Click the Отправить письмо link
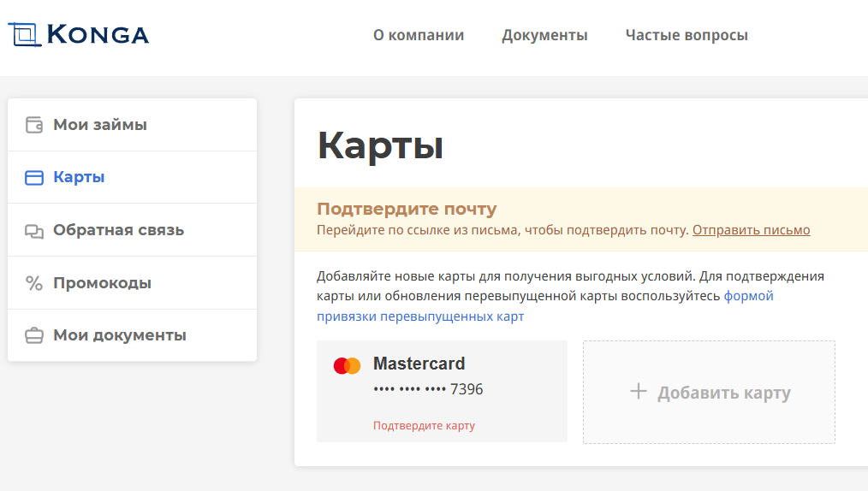Screen dimensions: 868x491 (752, 230)
